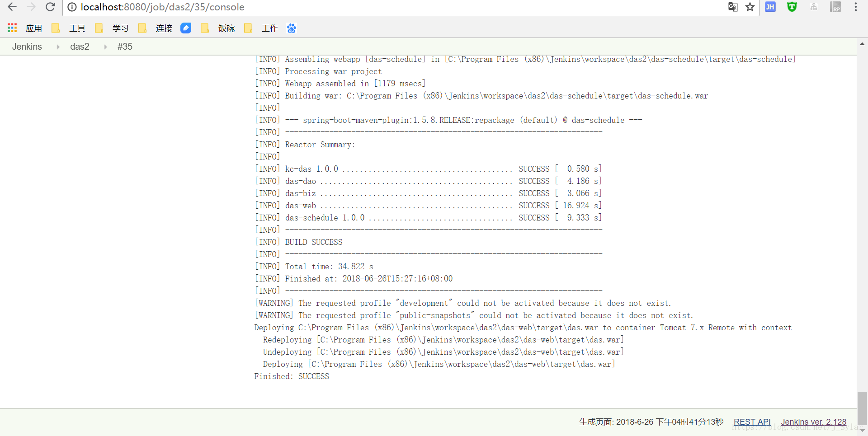868x436 pixels.
Task: Click the spring-boot-maven-plugin repackage line
Action: point(448,120)
